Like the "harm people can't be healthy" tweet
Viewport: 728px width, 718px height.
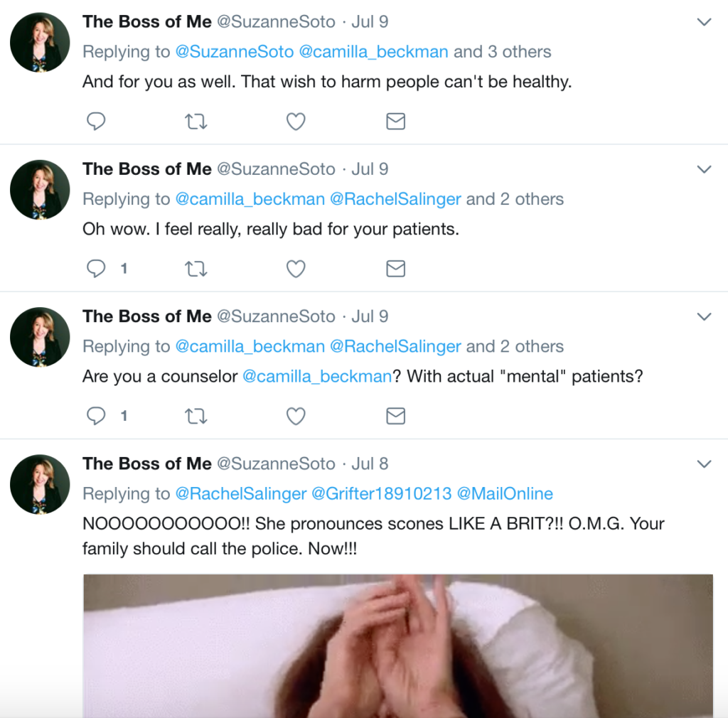(296, 122)
